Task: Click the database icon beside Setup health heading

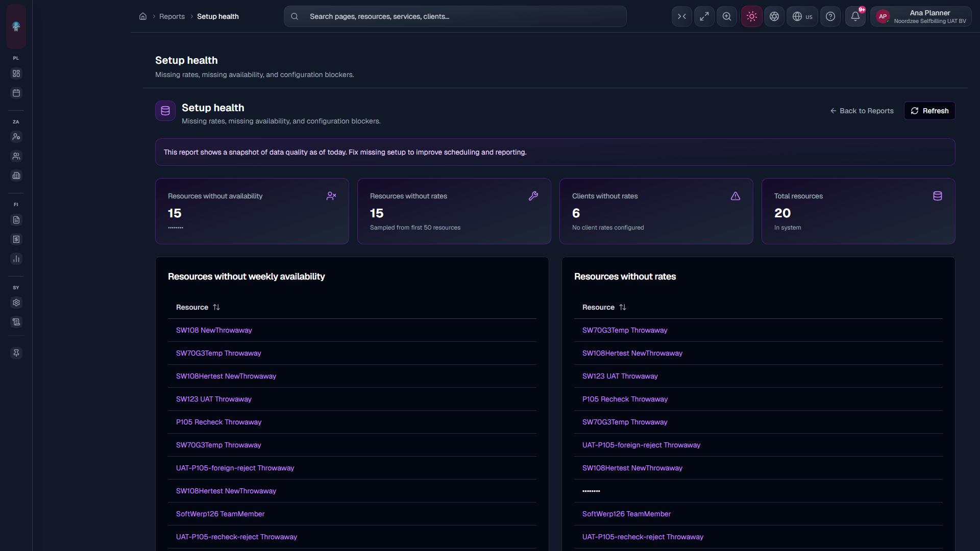Action: click(165, 111)
